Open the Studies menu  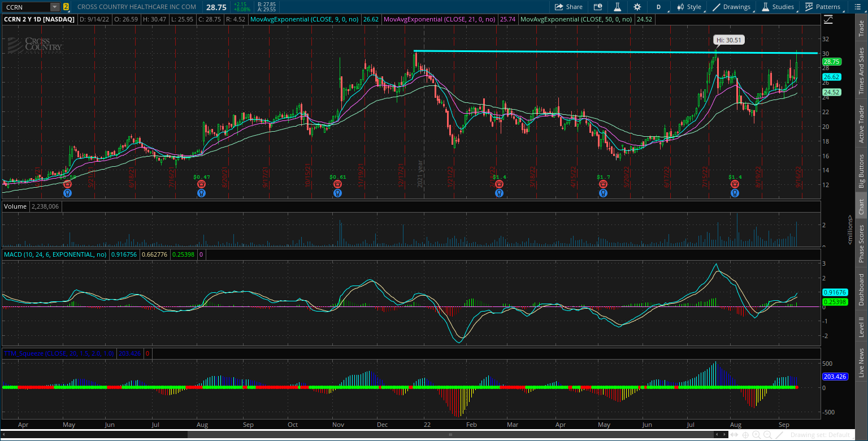pyautogui.click(x=778, y=7)
